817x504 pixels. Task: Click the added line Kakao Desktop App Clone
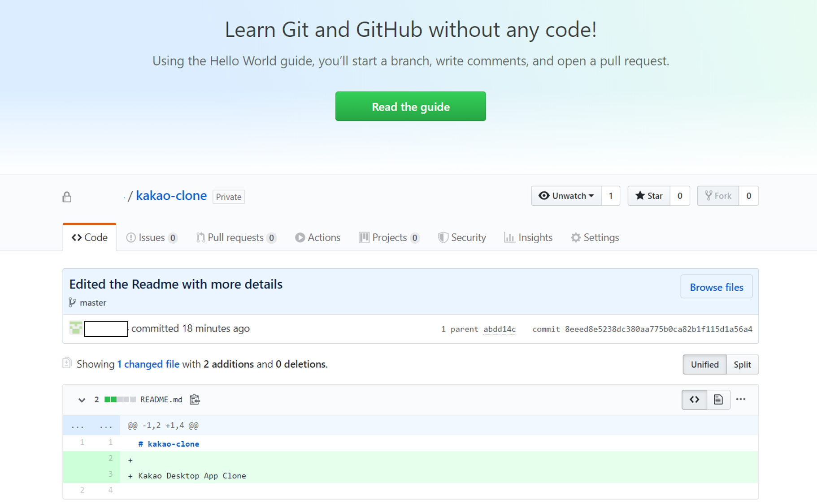click(x=192, y=476)
